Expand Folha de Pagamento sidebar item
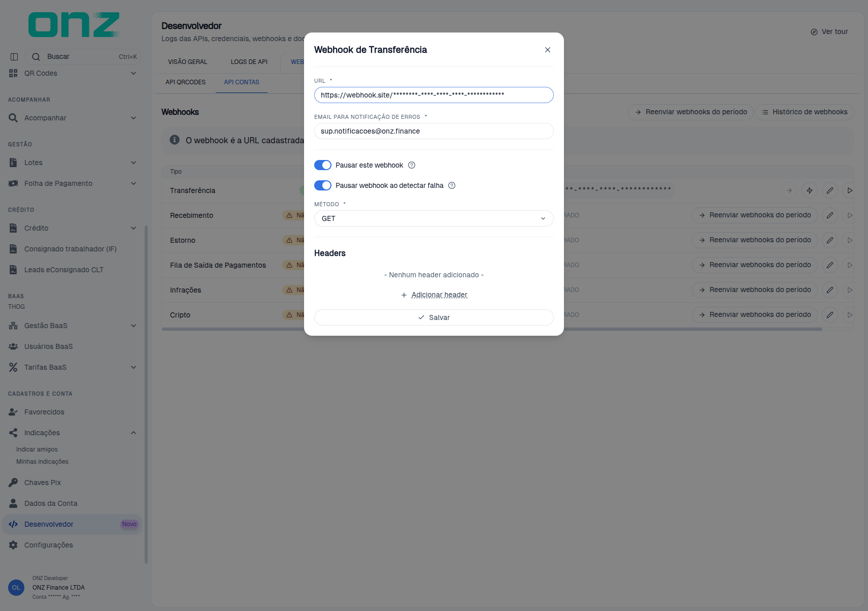The width and height of the screenshot is (868, 611). click(x=73, y=183)
